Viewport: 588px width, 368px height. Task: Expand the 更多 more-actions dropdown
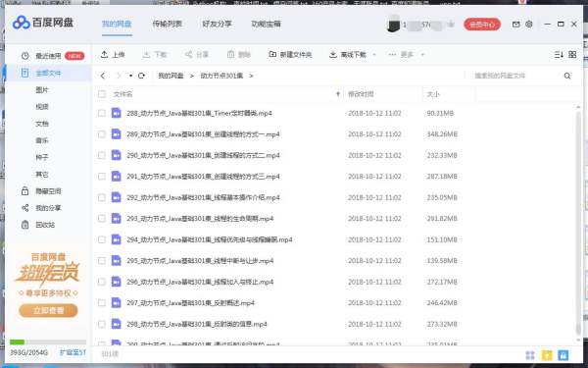point(422,55)
